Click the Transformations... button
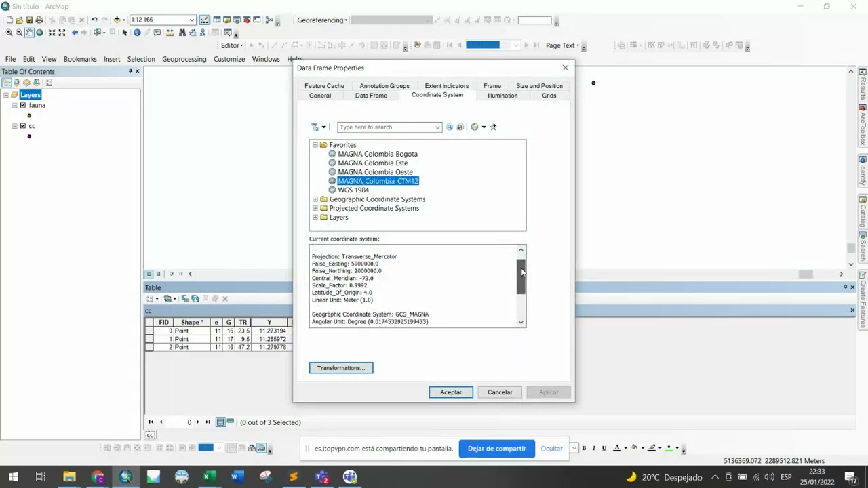This screenshot has width=868, height=488. 341,368
